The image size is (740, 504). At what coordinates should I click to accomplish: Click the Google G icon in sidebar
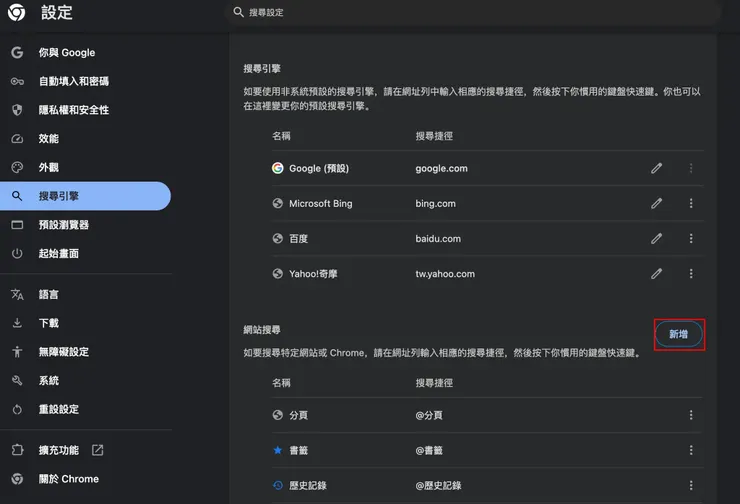[x=17, y=52]
